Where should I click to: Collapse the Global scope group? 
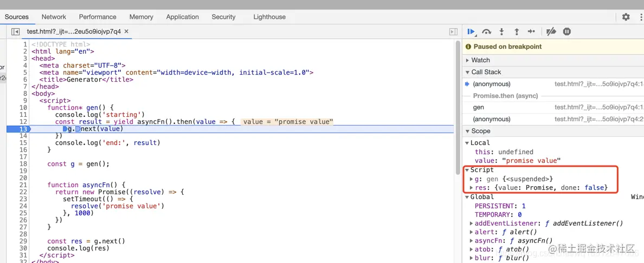coord(467,197)
